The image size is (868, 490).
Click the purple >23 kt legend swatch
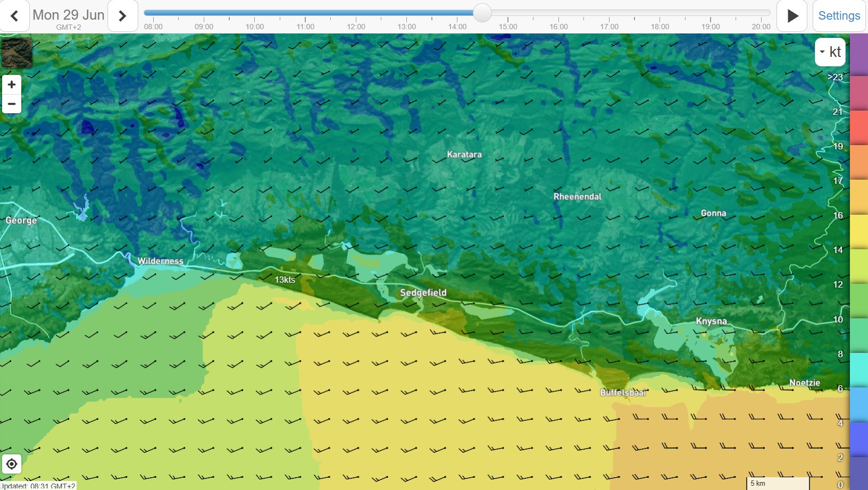859,55
